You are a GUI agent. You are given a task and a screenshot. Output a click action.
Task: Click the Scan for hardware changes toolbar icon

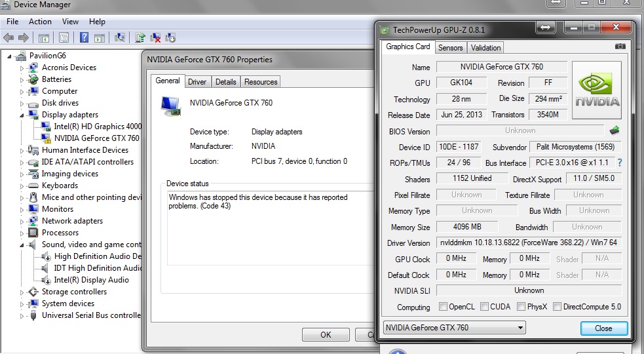point(119,38)
